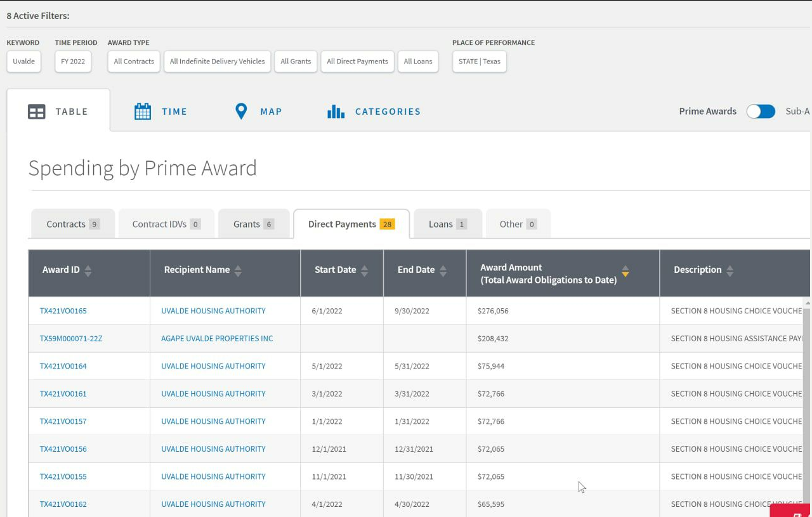Sort by Award ID arrows
The height and width of the screenshot is (517, 812).
(88, 271)
